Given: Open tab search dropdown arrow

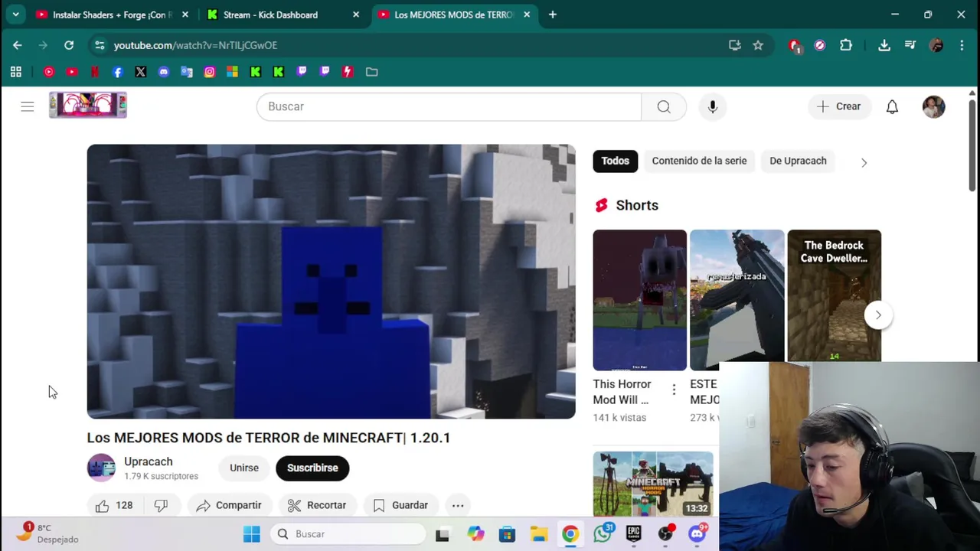Looking at the screenshot, I should click(15, 15).
